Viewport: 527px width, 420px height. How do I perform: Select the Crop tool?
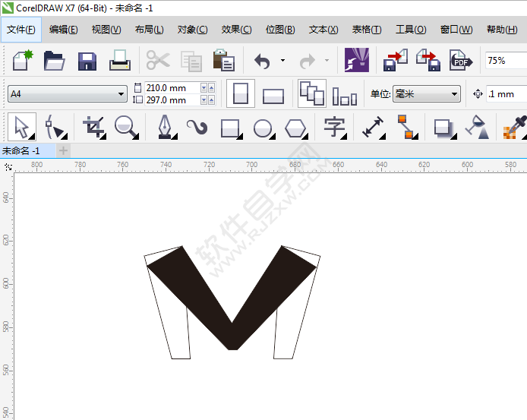coord(94,127)
